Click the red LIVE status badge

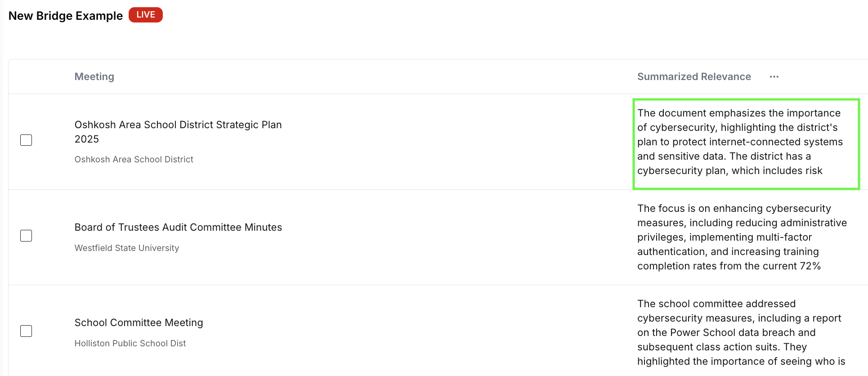pos(145,14)
